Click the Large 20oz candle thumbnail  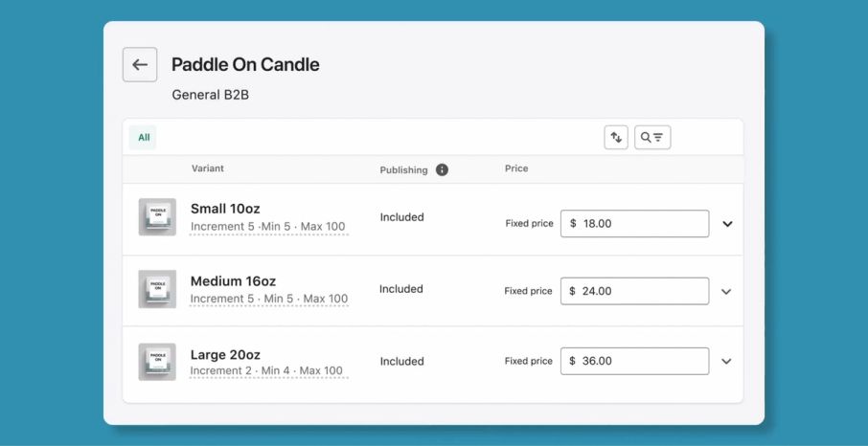tap(157, 362)
